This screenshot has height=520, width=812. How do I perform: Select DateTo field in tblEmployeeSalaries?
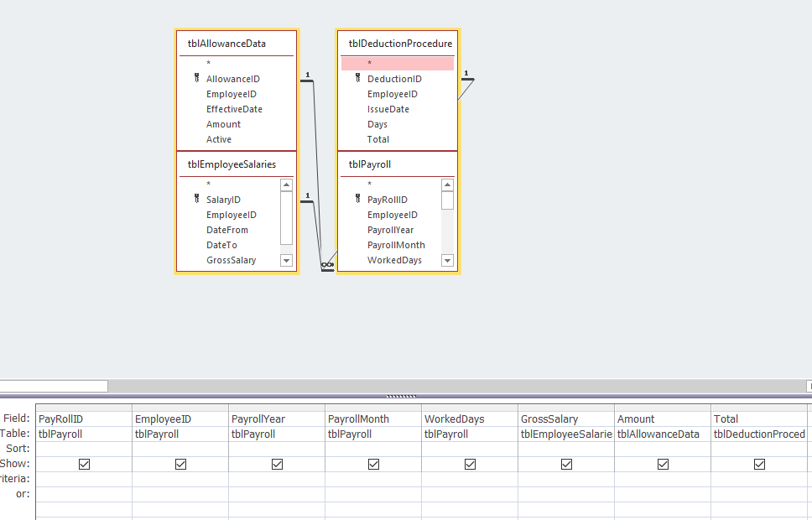click(x=221, y=244)
